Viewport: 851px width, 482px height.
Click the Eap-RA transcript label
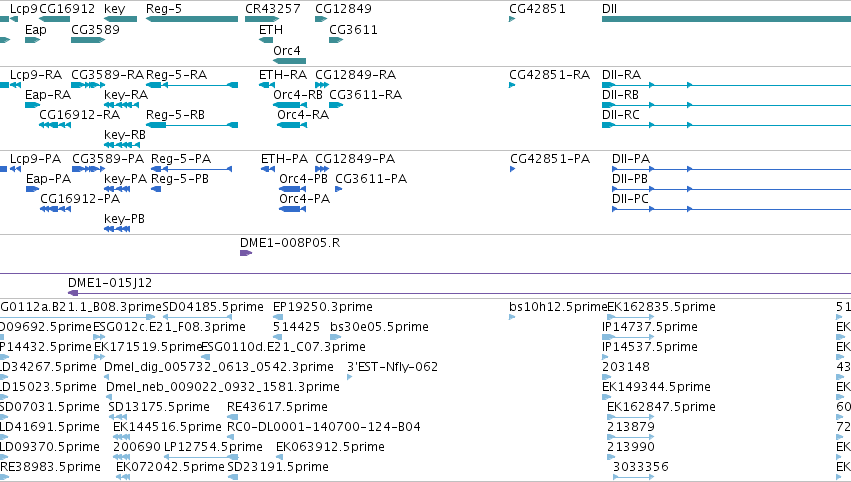[48, 94]
